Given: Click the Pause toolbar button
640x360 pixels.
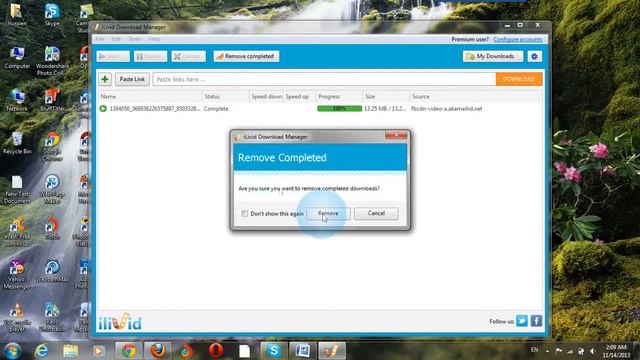Looking at the screenshot, I should 150,56.
